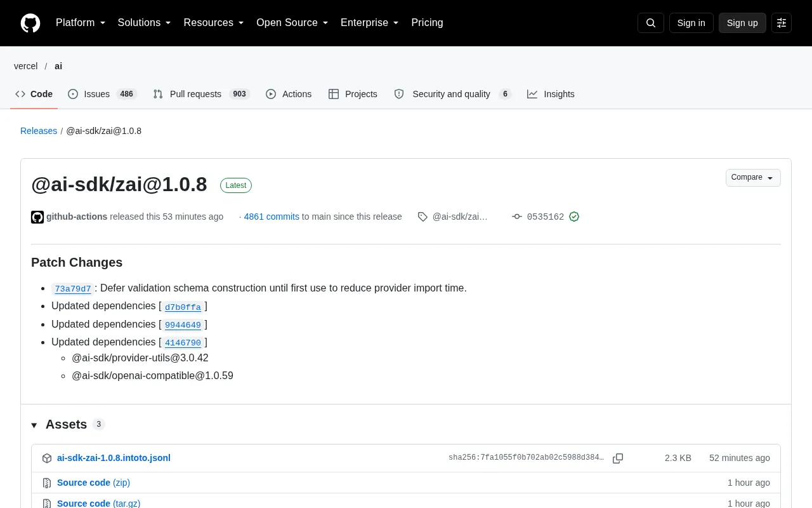The height and width of the screenshot is (508, 812).
Task: Click the github-actions avatar icon
Action: (37, 217)
